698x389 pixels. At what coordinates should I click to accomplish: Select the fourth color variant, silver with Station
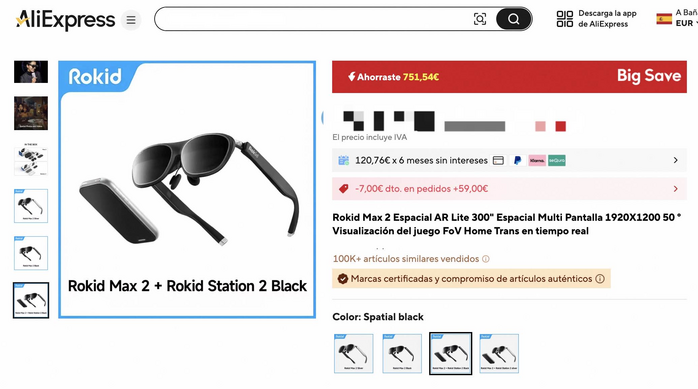point(499,353)
